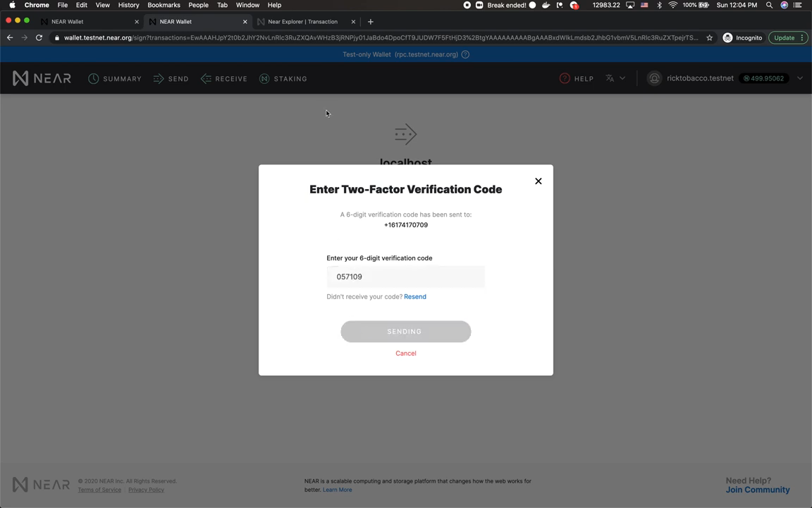
Task: Click the Docker whale menu bar icon
Action: coord(546,5)
